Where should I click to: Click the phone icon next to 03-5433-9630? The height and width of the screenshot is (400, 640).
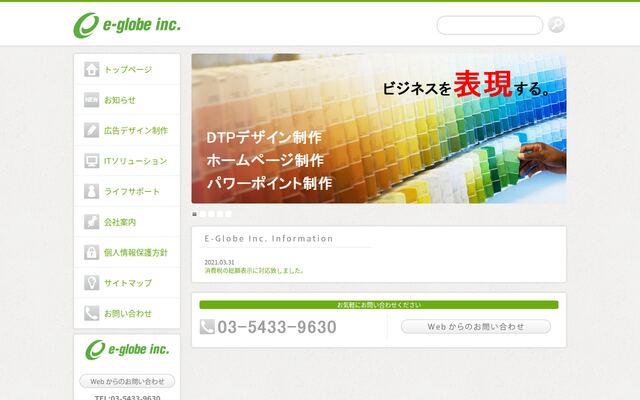coord(207,327)
